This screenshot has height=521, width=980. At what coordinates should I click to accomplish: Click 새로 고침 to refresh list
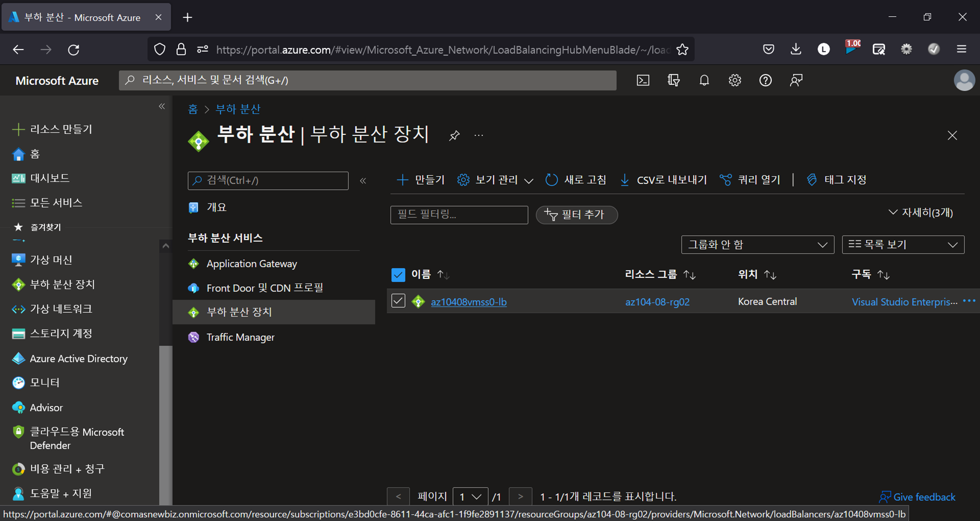[576, 180]
